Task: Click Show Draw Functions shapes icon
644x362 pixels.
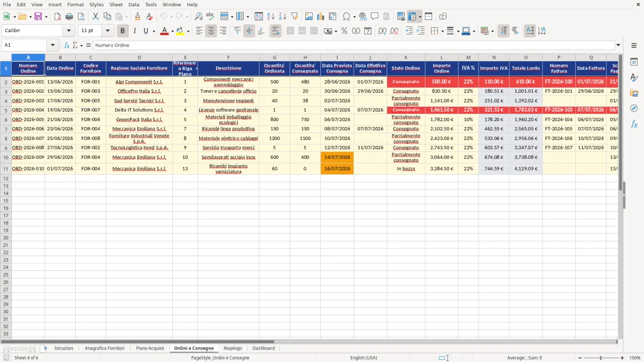Action: 443,17
